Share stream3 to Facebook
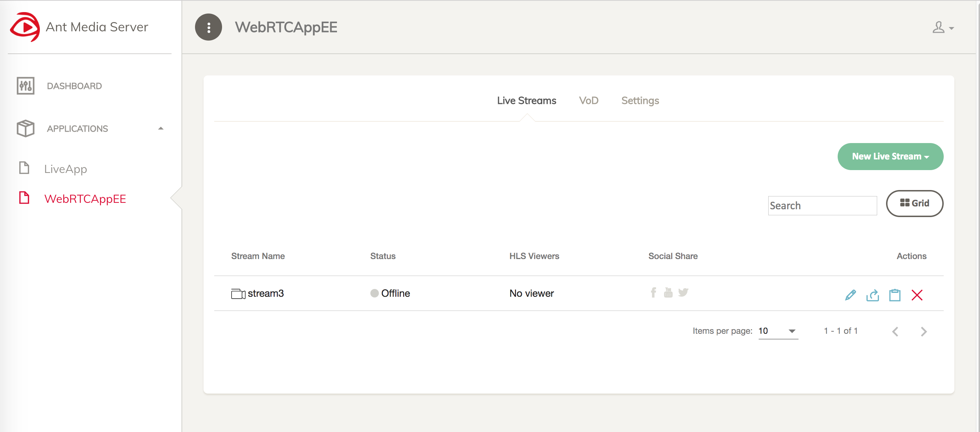This screenshot has width=980, height=432. coord(653,293)
